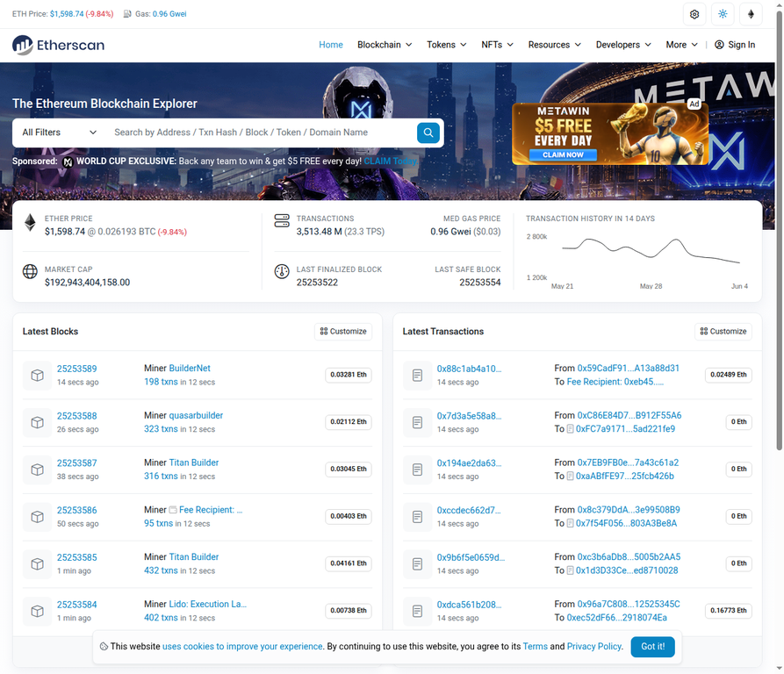Click the Ethereum network diamond icon
Screen dimensions: 784x674
click(751, 14)
